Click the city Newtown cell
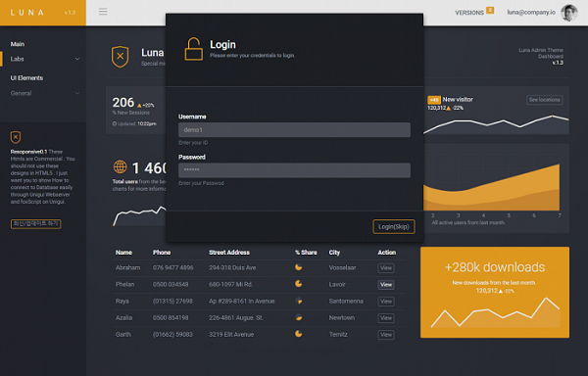Screen dimensions: 588x376 (342, 318)
